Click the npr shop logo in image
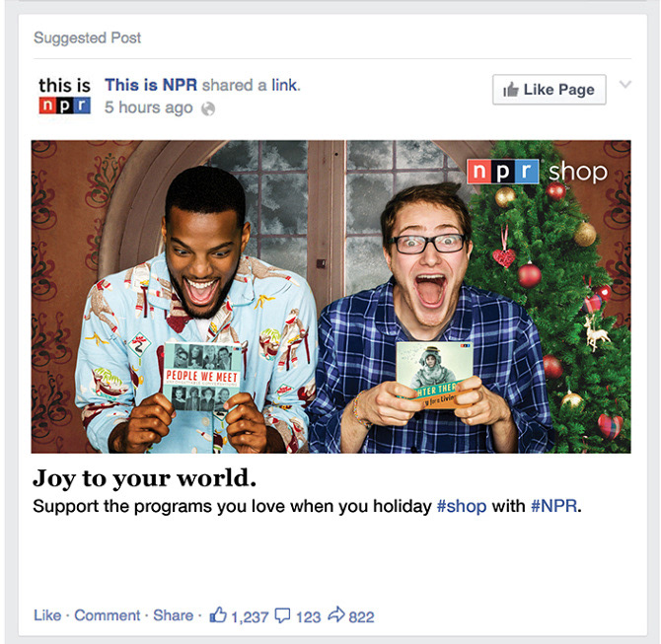The width and height of the screenshot is (661, 644). [537, 172]
